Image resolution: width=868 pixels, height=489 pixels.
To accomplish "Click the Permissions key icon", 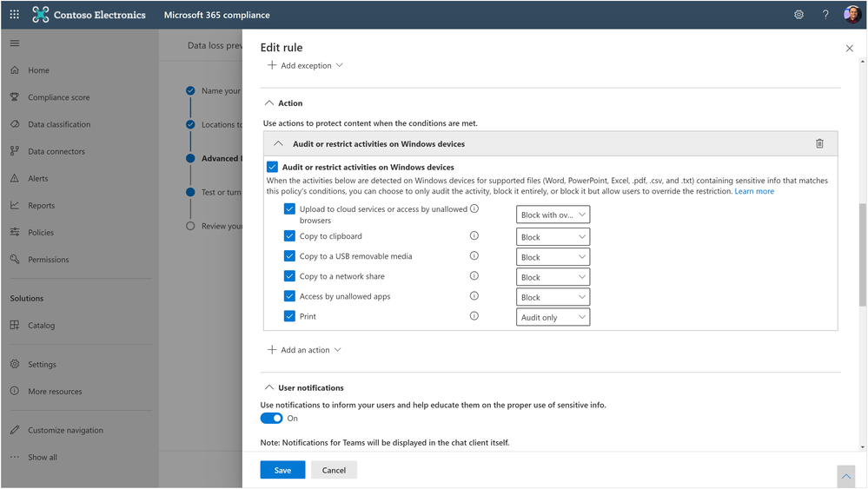I will (15, 259).
